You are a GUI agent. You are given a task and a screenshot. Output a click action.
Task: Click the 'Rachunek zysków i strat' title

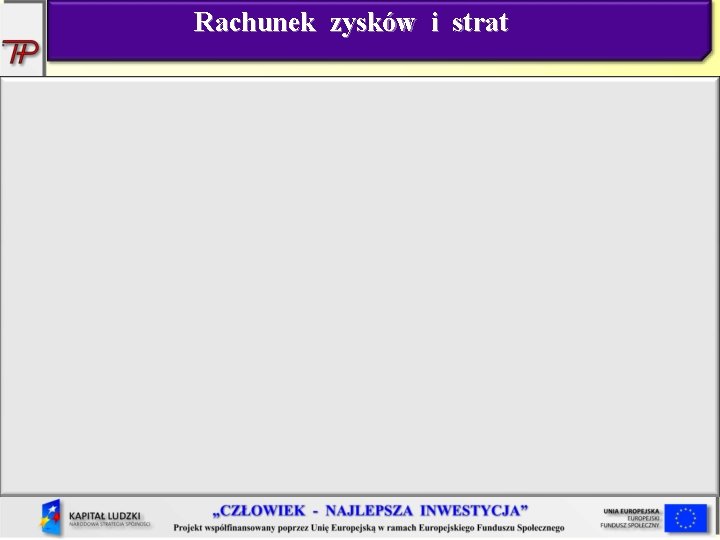(x=351, y=22)
